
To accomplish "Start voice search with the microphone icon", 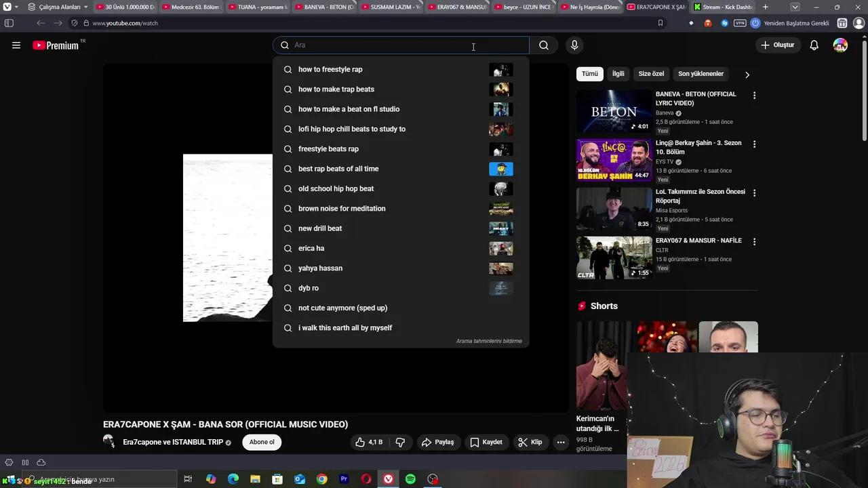I will 574,45.
